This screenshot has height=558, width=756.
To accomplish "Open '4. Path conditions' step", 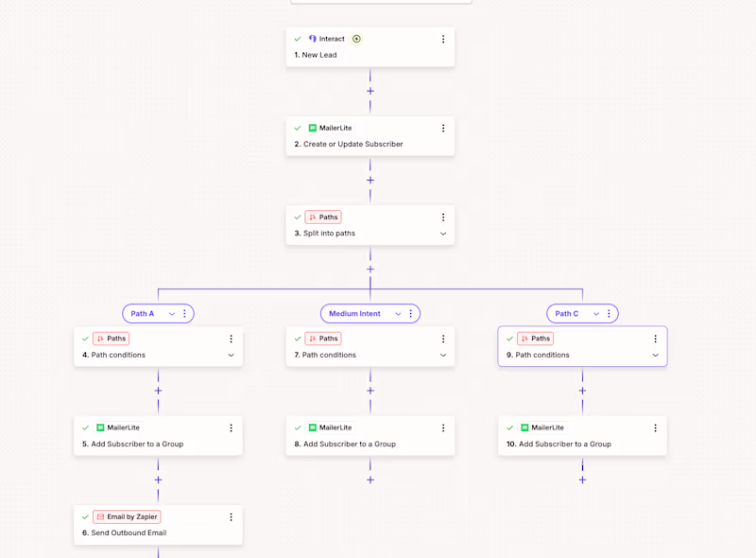I will click(158, 346).
